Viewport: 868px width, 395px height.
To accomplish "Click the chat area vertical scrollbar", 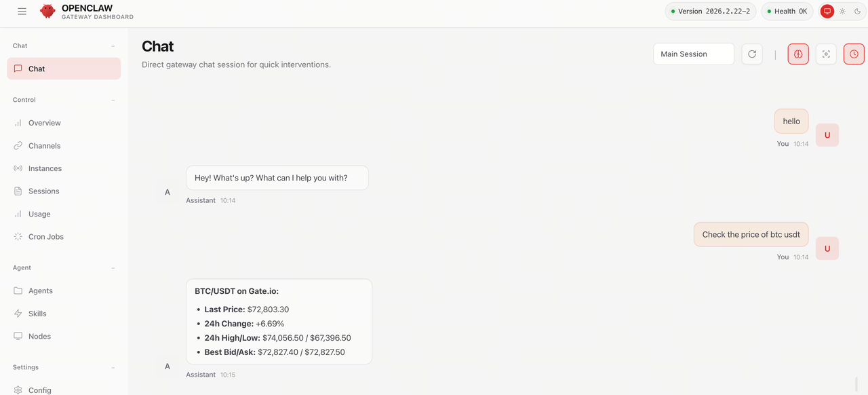I will (856, 384).
